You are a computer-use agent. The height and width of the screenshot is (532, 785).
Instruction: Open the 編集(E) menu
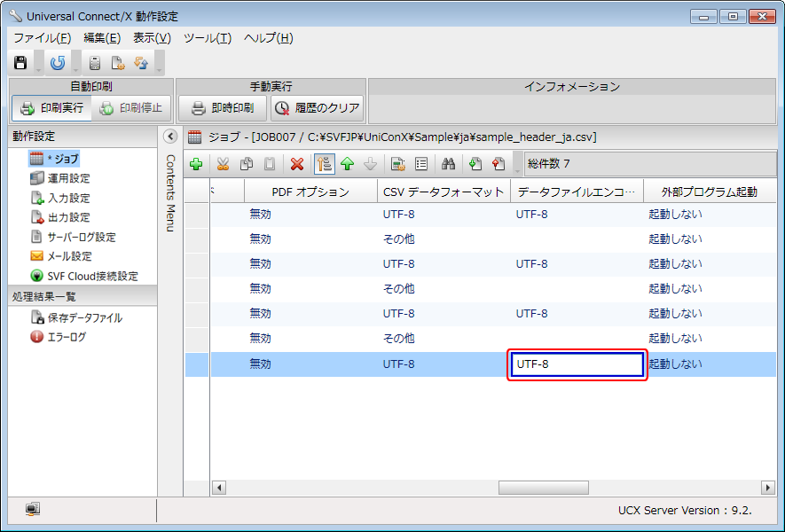click(x=102, y=38)
